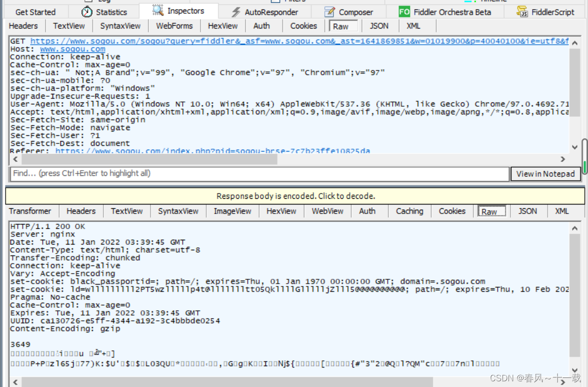The width and height of the screenshot is (588, 387).
Task: Click the response pane scroll down arrow
Action: coord(575,370)
